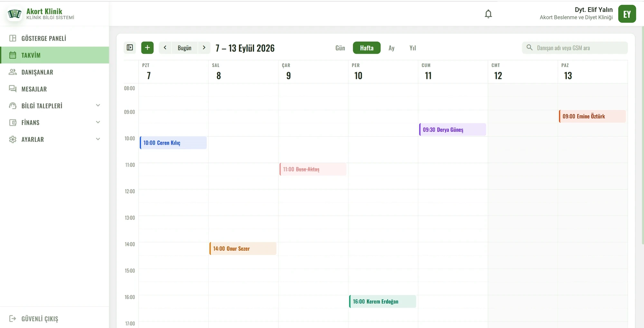Expand the Bilgi Talepleri chevron
The image size is (644, 328).
(98, 105)
